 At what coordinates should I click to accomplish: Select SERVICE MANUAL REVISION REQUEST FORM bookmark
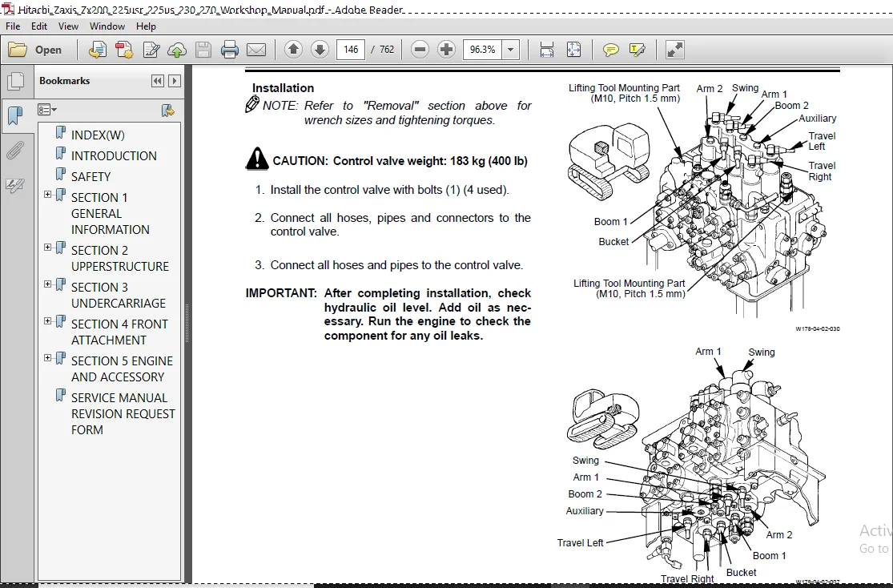(x=123, y=413)
